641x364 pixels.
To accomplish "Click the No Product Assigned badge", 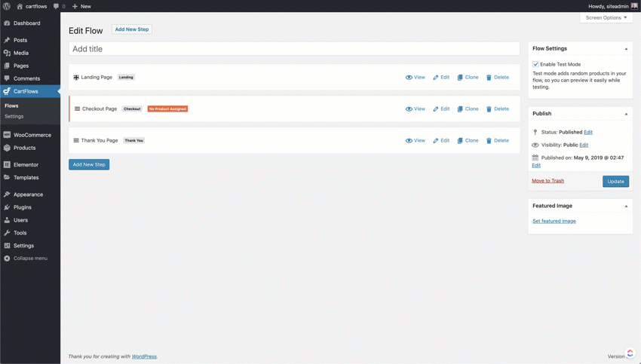I will [167, 109].
